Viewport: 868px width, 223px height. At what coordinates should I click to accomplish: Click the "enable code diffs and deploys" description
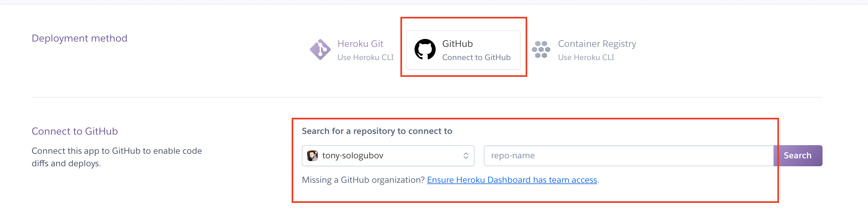117,157
